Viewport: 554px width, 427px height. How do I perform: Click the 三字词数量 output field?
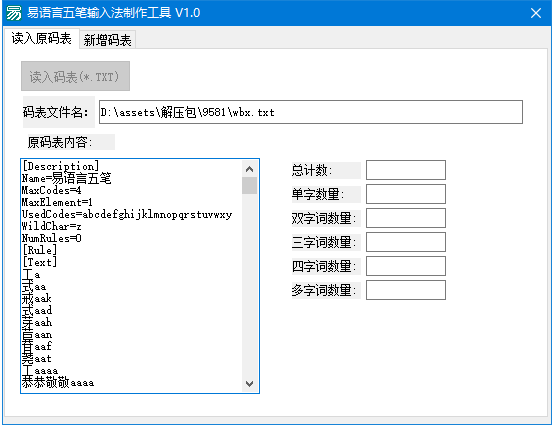coord(406,242)
